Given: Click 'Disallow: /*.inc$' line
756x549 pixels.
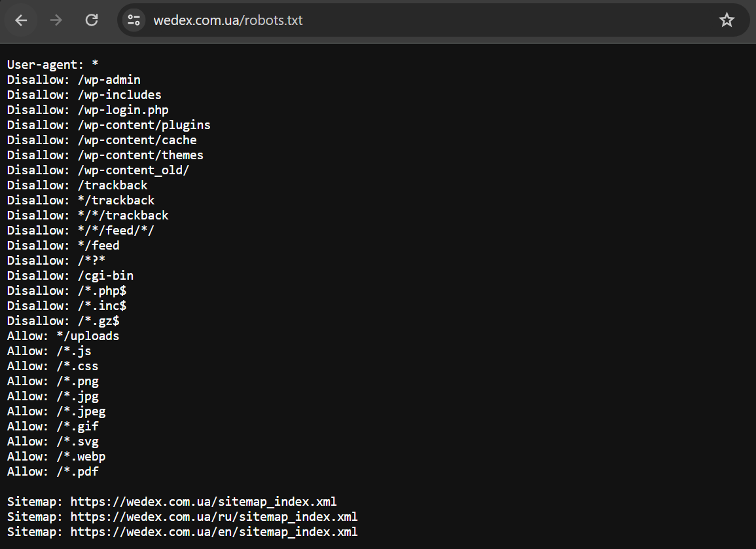Looking at the screenshot, I should 67,306.
